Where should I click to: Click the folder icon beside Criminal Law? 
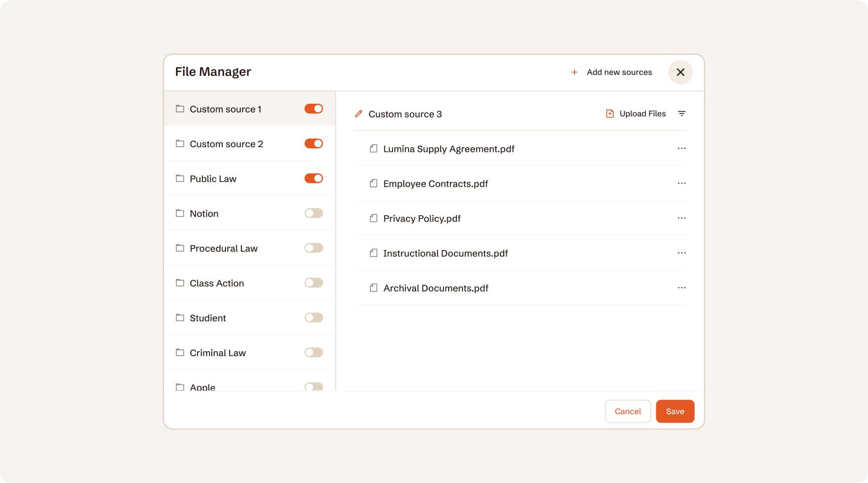(180, 352)
